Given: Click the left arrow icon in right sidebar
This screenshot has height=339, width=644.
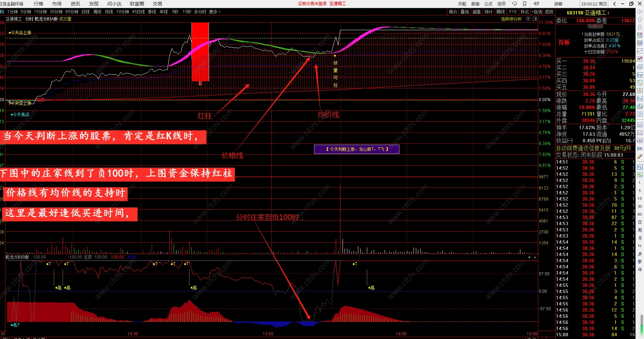Looking at the screenshot, I should (640, 12).
